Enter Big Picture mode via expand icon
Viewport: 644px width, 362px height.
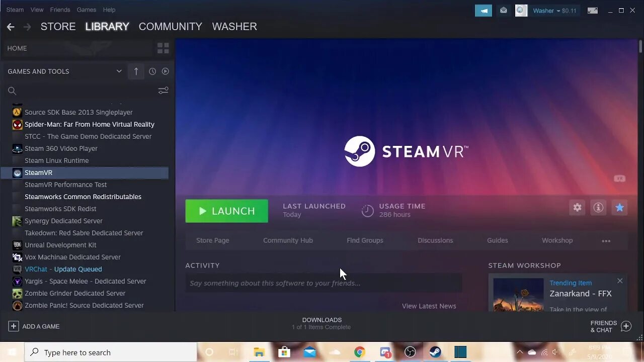(x=593, y=11)
